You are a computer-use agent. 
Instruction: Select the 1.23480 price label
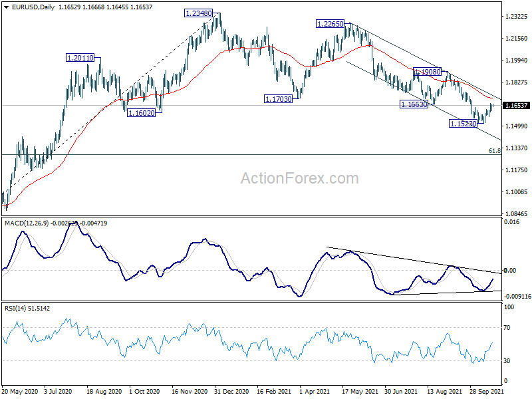click(198, 13)
